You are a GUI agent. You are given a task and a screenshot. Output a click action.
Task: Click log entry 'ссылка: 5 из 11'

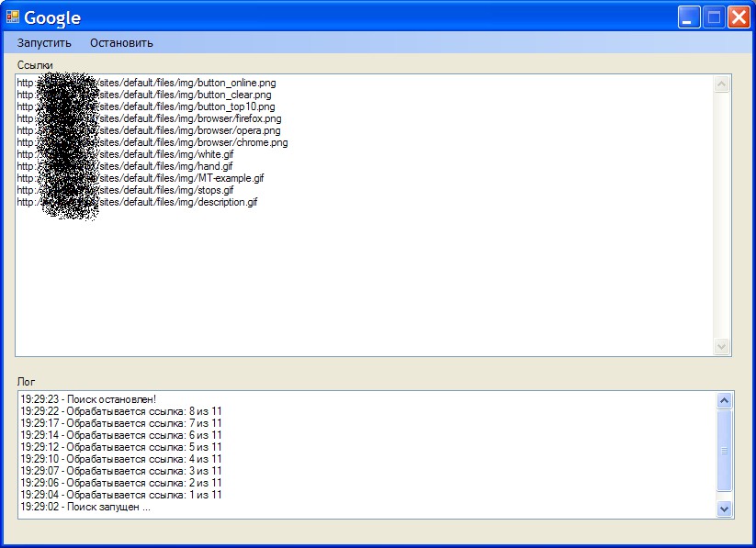pos(121,447)
